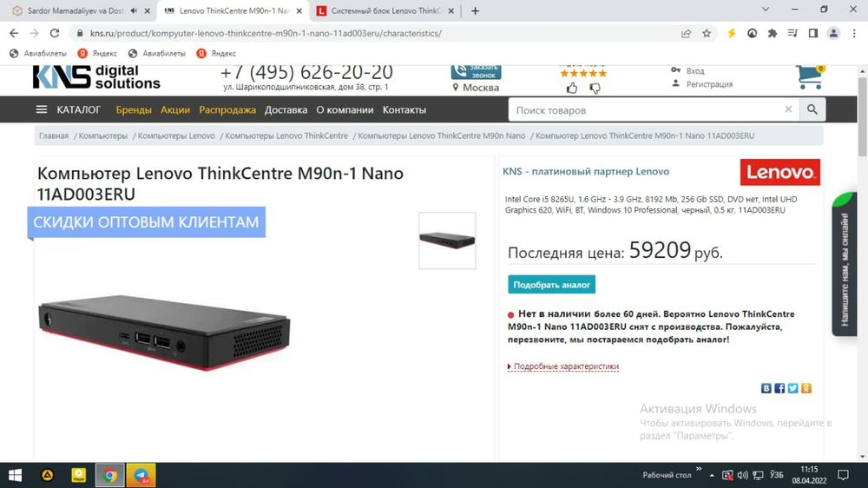
Task: Click the thumbs up rating icon
Action: 572,88
